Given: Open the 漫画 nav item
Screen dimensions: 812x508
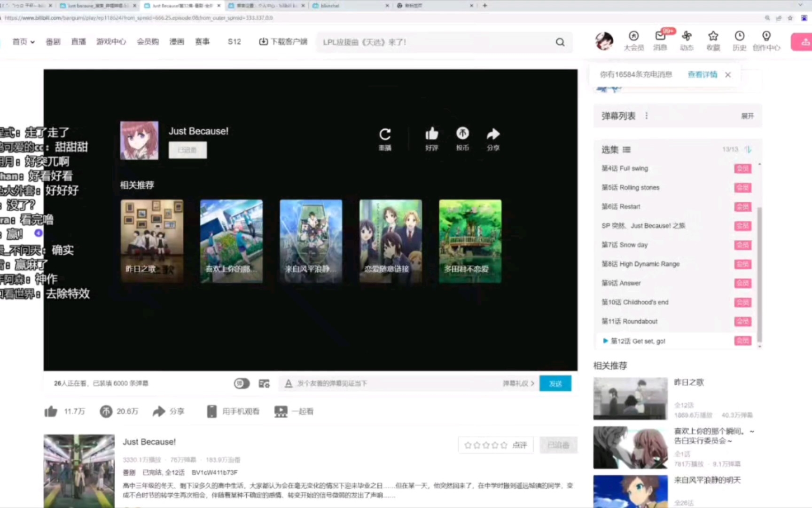Looking at the screenshot, I should click(x=177, y=42).
